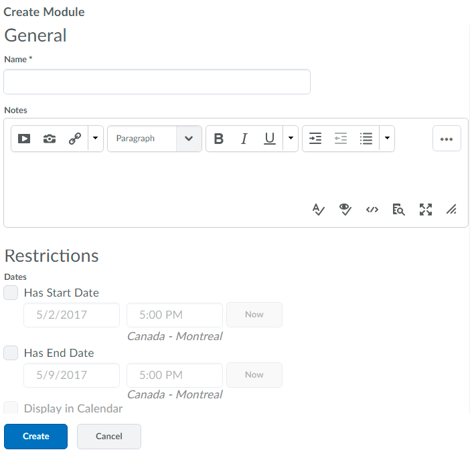Click the module Name input field

[157, 82]
